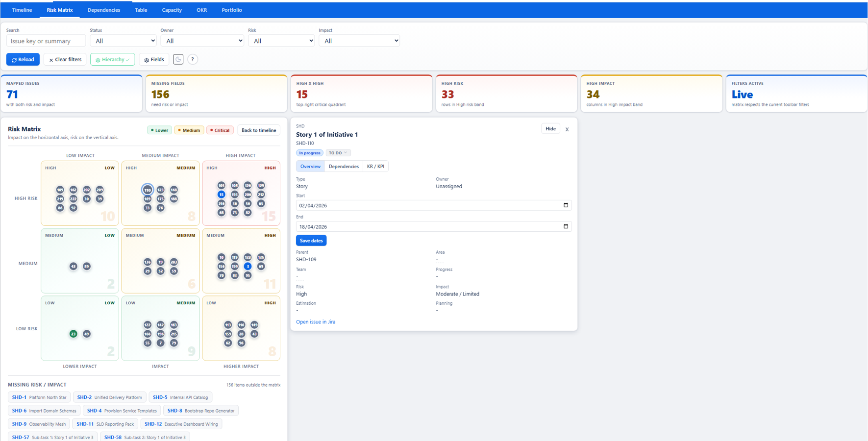Viewport: 868px width, 441px height.
Task: Open the End date calendar picker icon
Action: (x=566, y=226)
